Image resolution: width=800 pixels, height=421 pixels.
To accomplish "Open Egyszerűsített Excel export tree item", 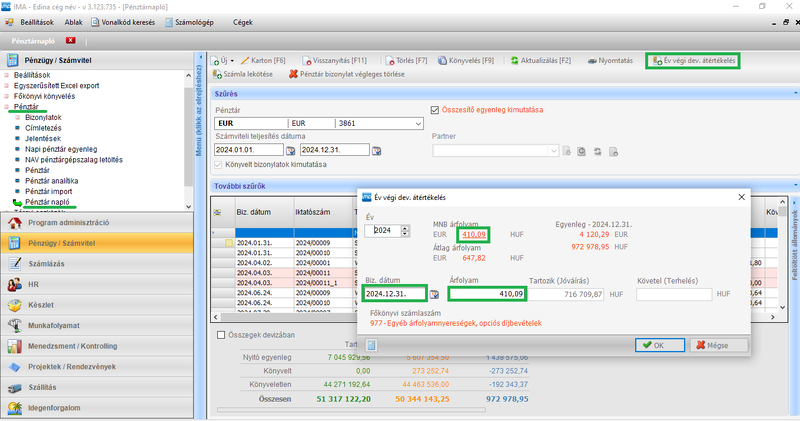I will pyautogui.click(x=56, y=86).
